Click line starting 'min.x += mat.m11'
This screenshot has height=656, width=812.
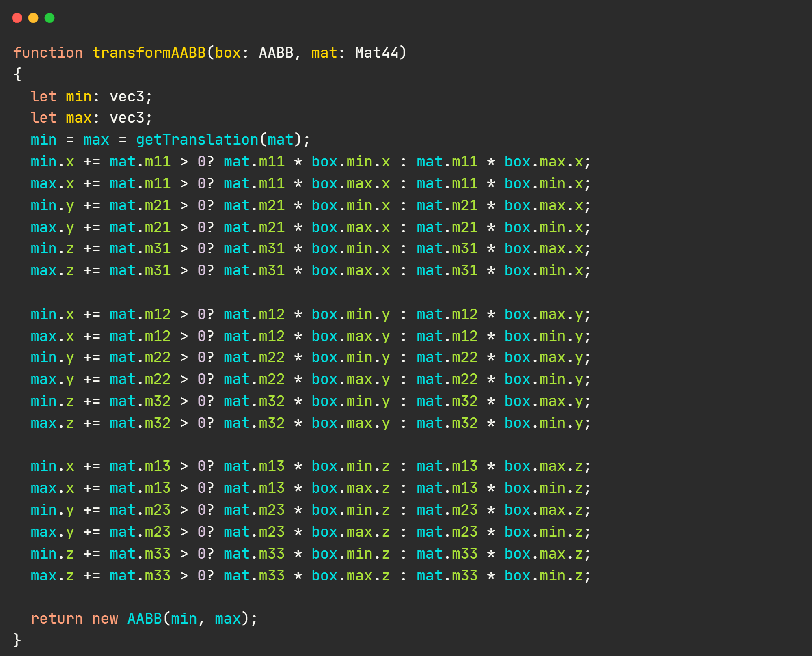click(x=311, y=162)
